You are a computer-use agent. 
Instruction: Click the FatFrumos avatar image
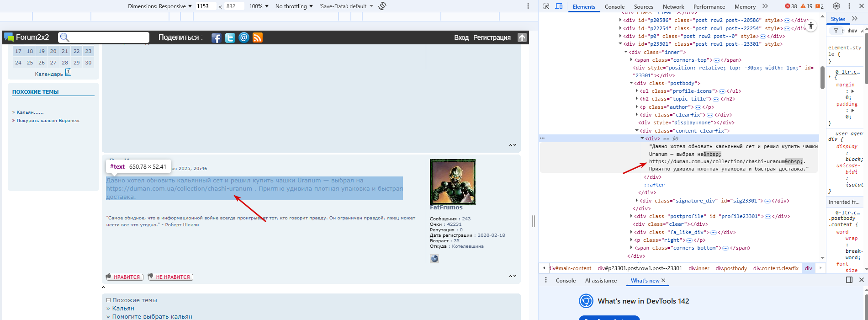pyautogui.click(x=452, y=181)
